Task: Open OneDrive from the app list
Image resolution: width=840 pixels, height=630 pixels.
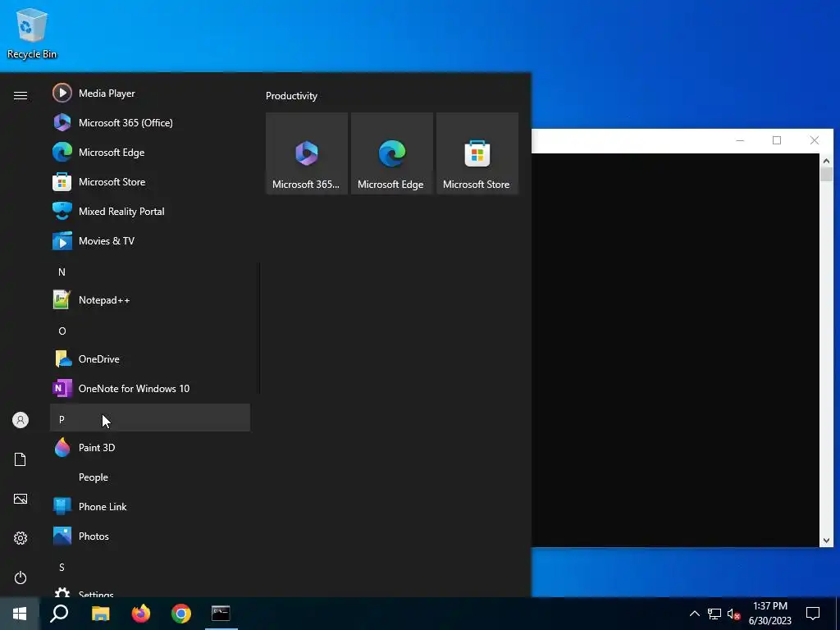Action: coord(150,359)
